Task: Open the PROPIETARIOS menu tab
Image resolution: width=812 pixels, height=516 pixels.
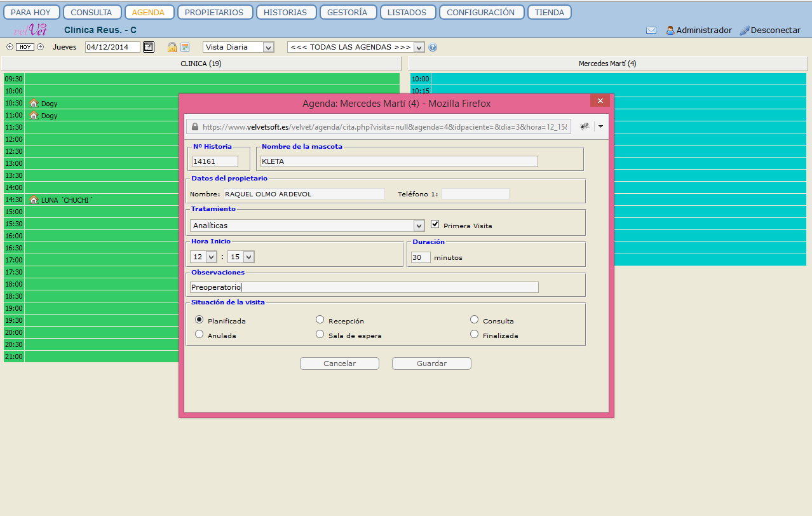Action: (x=215, y=12)
